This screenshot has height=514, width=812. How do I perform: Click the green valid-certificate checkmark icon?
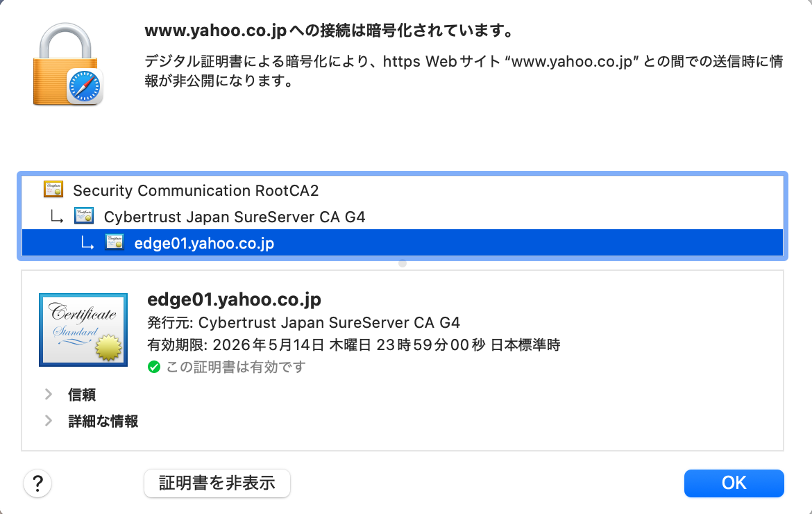[154, 367]
